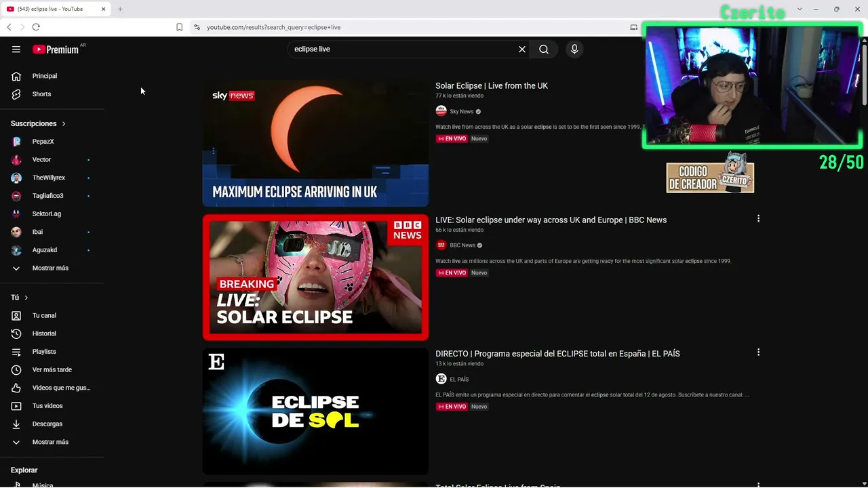Open Ibai channel avatar

click(x=16, y=232)
